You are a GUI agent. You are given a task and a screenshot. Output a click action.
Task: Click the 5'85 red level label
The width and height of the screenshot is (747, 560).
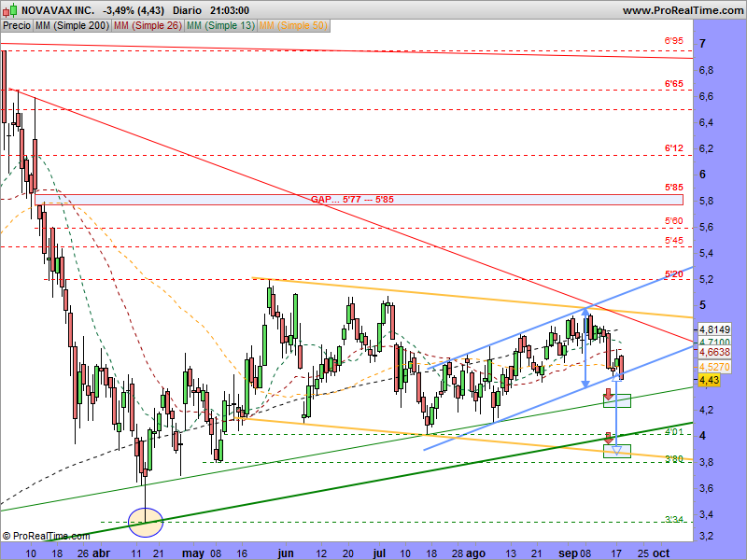(673, 188)
